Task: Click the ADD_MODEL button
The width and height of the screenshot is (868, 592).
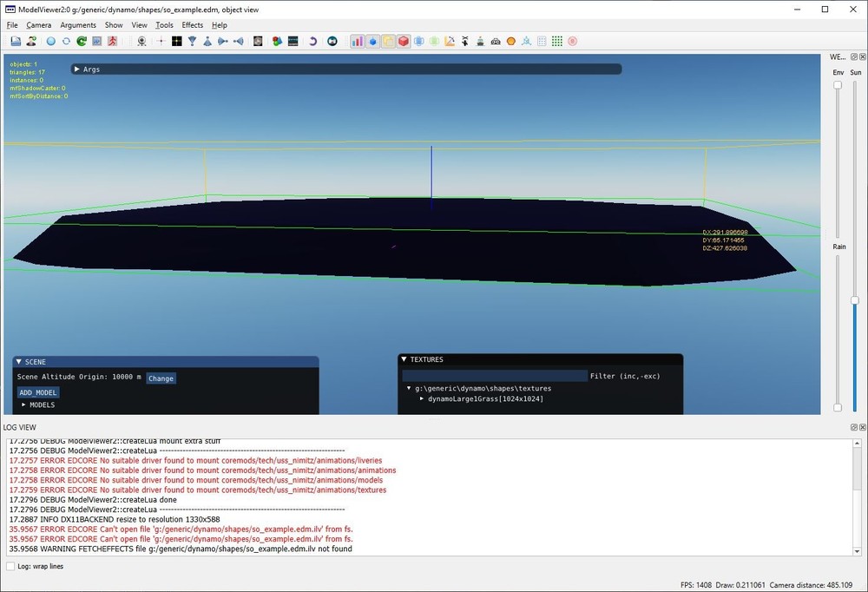Action: [x=37, y=392]
